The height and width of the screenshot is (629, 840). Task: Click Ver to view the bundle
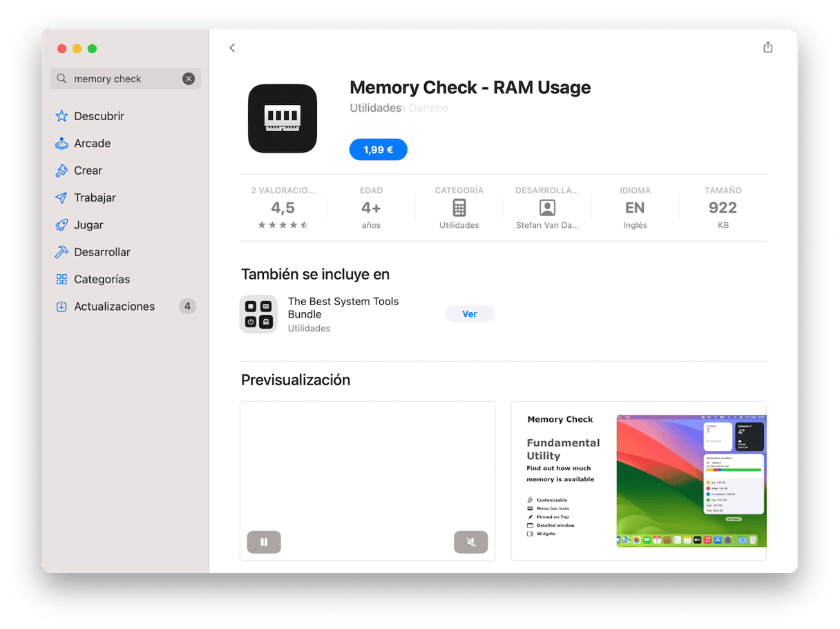pyautogui.click(x=470, y=314)
